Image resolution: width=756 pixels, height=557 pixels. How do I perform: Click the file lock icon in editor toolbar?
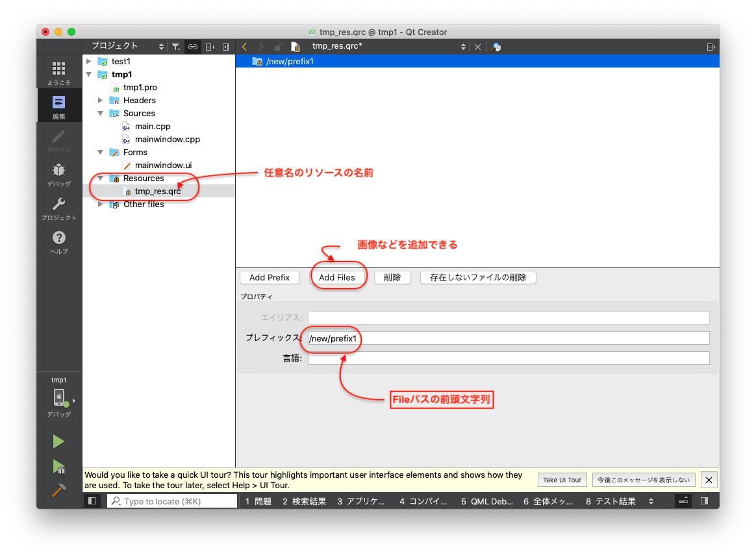point(278,47)
